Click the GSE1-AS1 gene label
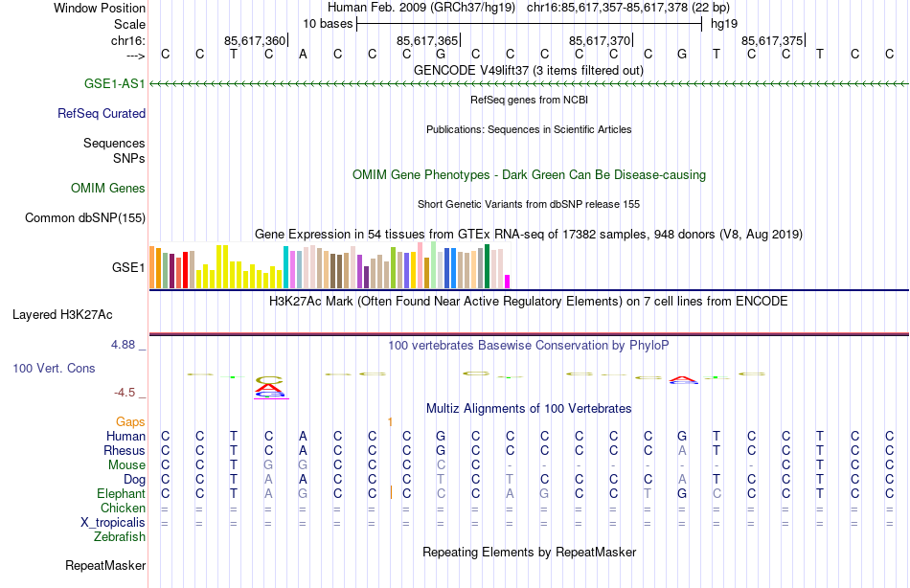Screen dimensions: 910x588 point(114,83)
